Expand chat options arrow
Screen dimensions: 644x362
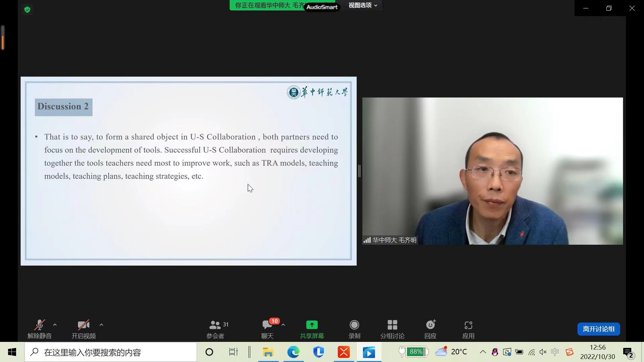[283, 324]
